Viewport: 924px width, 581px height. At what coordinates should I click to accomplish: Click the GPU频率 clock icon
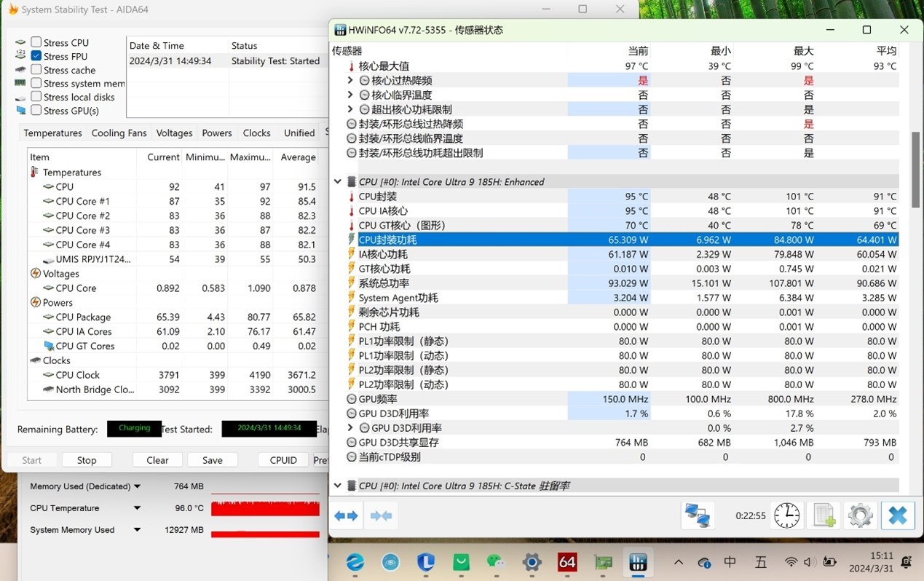pyautogui.click(x=352, y=399)
